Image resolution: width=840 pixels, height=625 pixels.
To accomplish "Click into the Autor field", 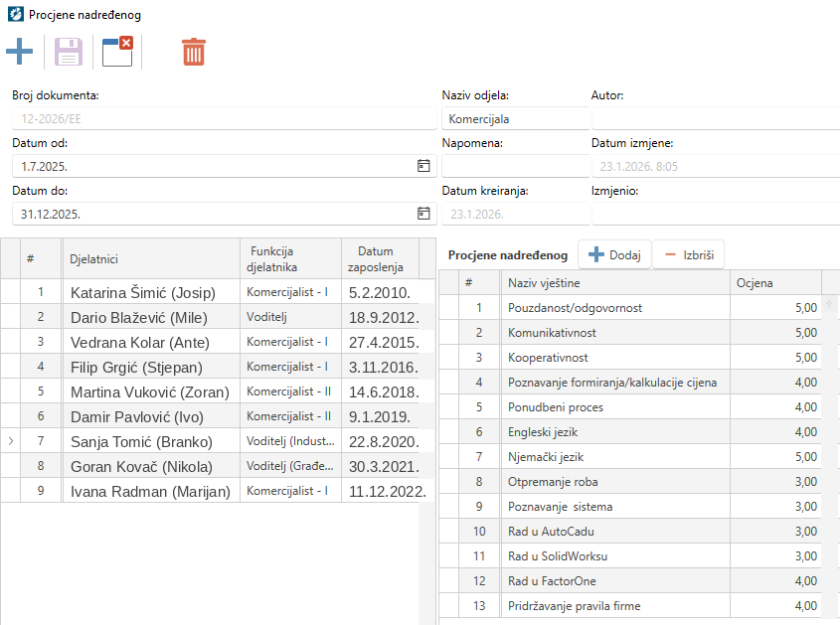I will coord(716,118).
